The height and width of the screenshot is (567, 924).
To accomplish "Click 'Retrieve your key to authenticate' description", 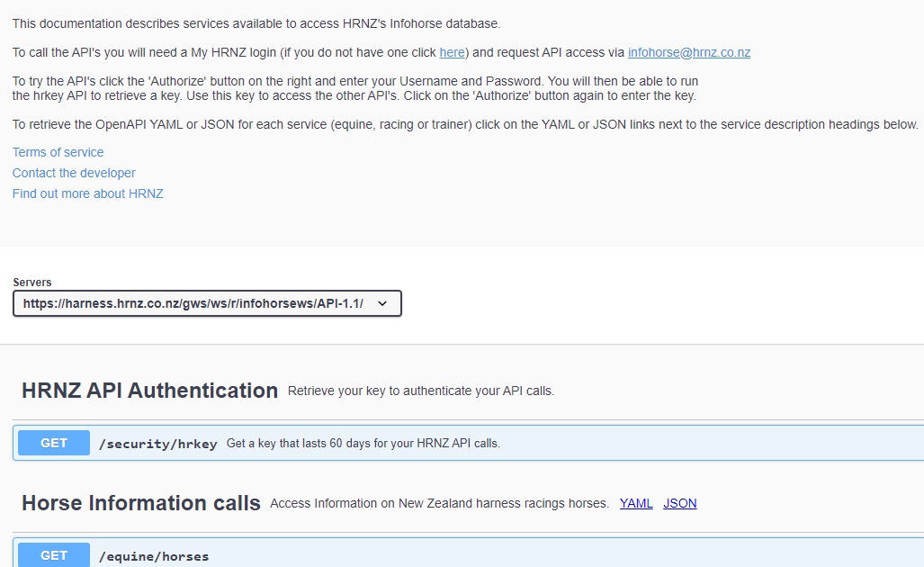I will 421,391.
